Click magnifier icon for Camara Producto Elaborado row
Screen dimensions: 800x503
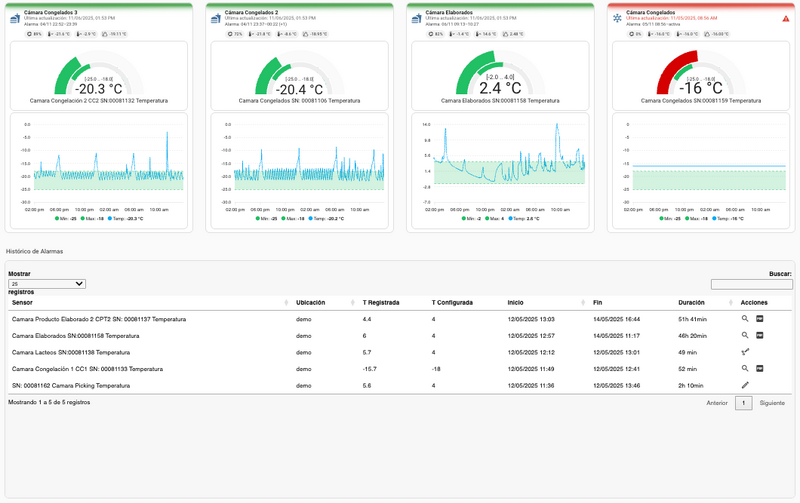pos(744,319)
